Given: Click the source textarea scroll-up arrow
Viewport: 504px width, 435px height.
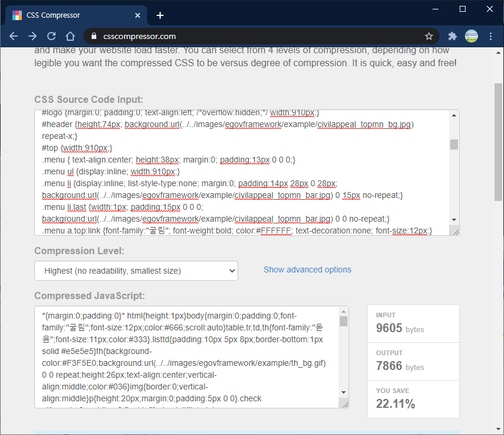Looking at the screenshot, I should 454,115.
